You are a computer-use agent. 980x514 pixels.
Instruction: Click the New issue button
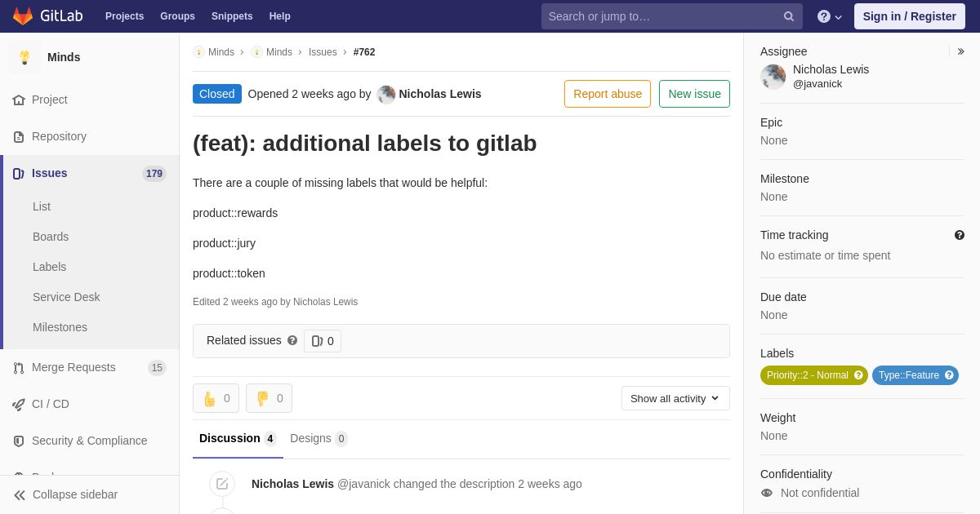tap(694, 94)
